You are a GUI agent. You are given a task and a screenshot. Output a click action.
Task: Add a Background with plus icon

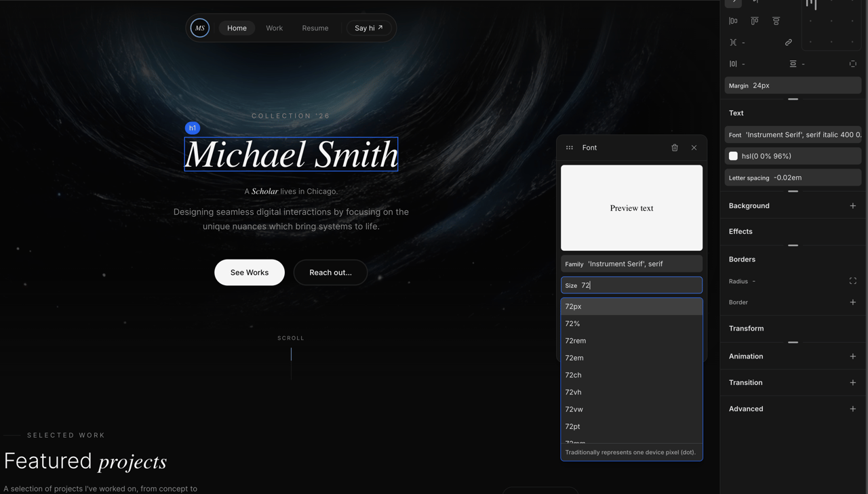tap(852, 206)
